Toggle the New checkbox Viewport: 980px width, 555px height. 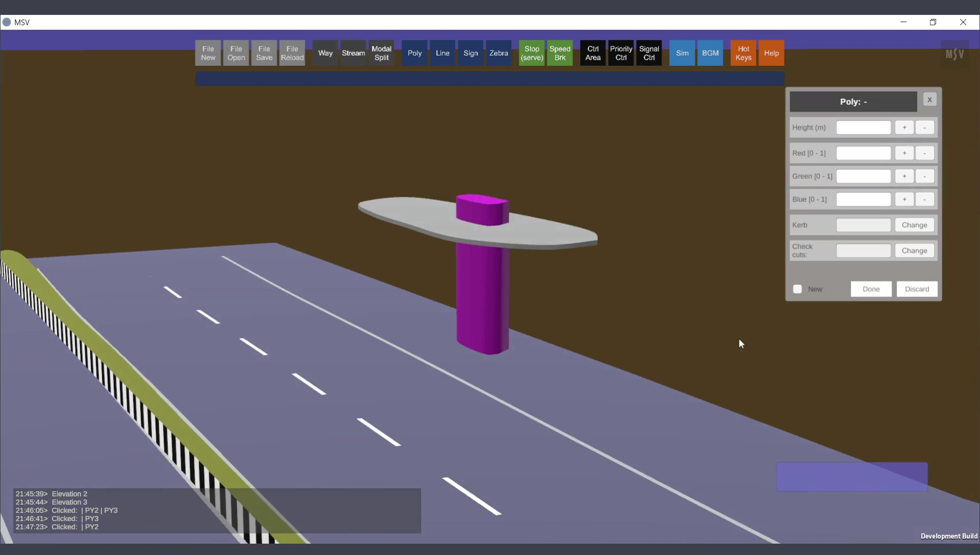[x=797, y=289]
